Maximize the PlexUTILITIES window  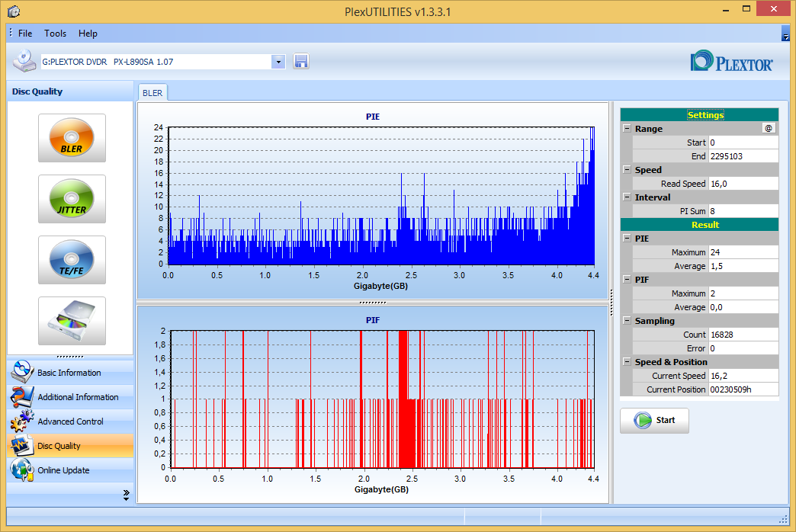click(x=746, y=8)
